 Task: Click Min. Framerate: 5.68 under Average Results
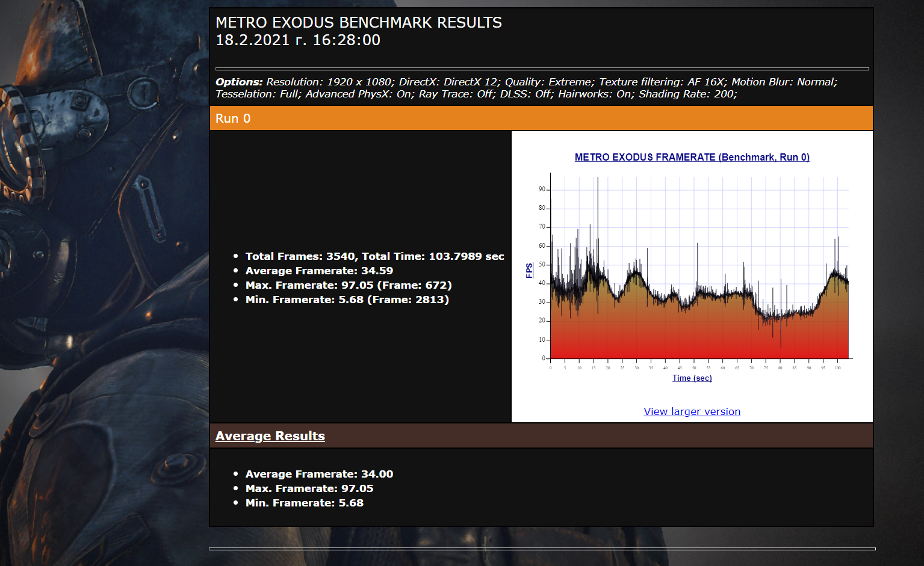pos(305,503)
